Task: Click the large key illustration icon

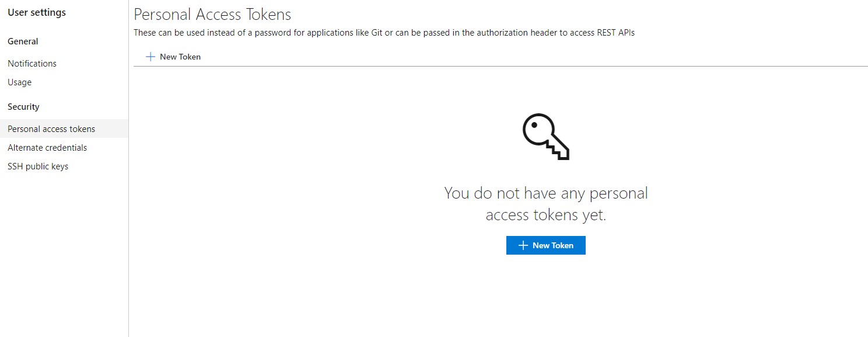Action: tap(545, 137)
